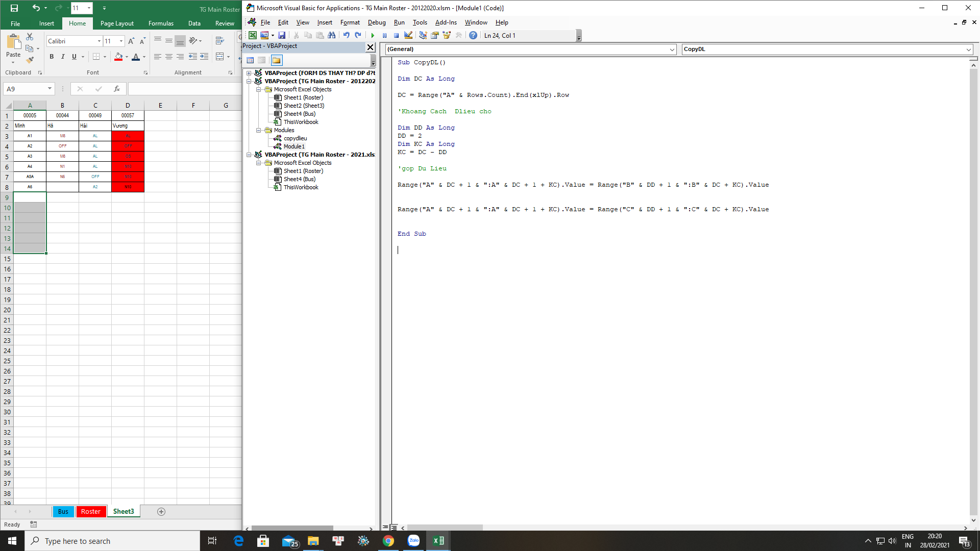Open the Object Browser icon
Screen dimensions: 980x551
pos(447,35)
